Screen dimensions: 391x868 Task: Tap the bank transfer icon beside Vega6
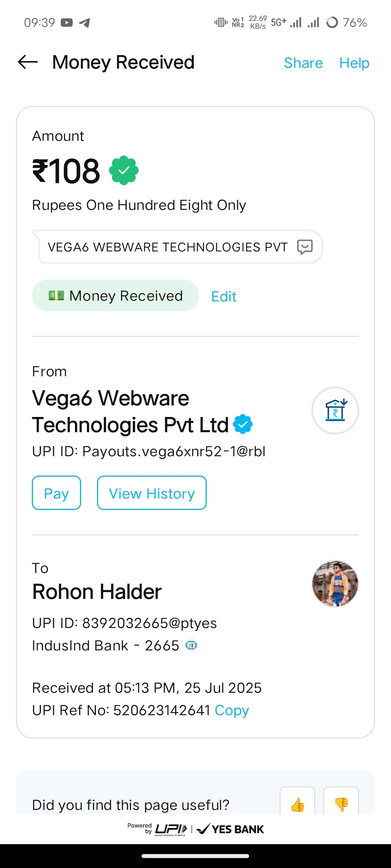click(x=335, y=410)
